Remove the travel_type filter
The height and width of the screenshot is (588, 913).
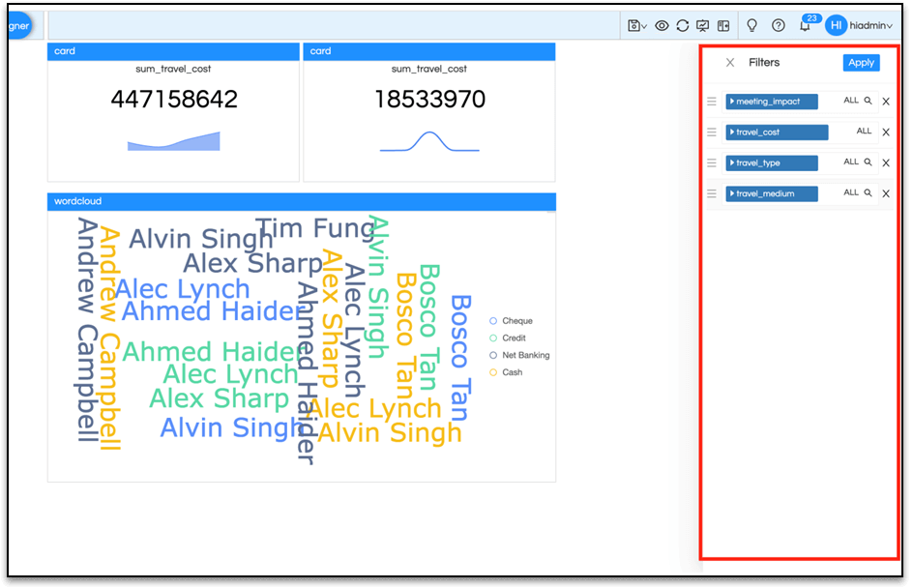point(886,163)
